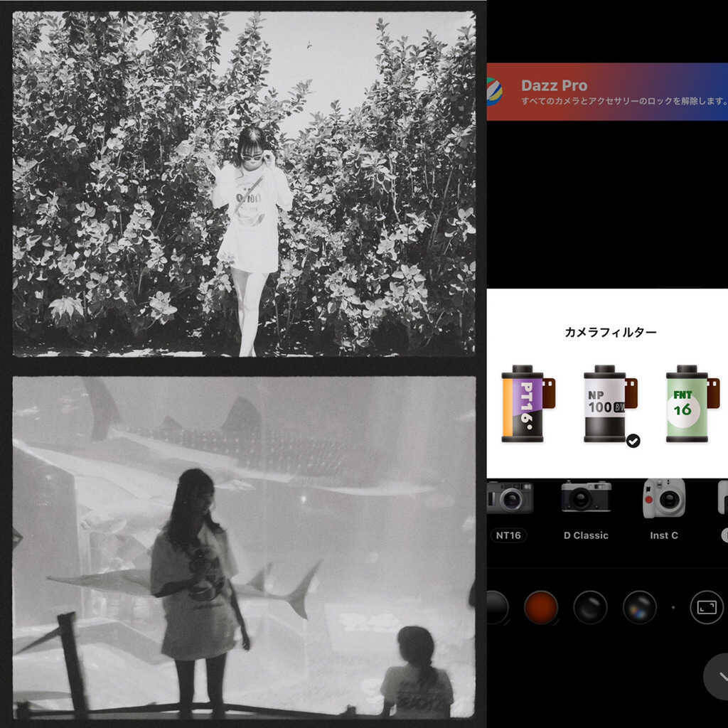Viewport: 728px width, 728px height.
Task: Collapse panel with the down chevron button
Action: [x=717, y=677]
